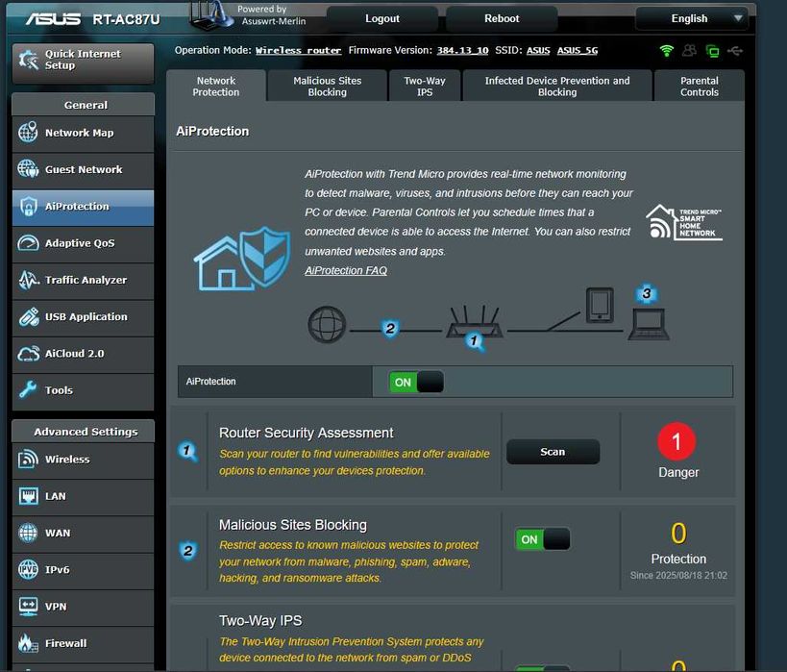Click the Network Map globe icon
The height and width of the screenshot is (672, 787).
coord(28,132)
